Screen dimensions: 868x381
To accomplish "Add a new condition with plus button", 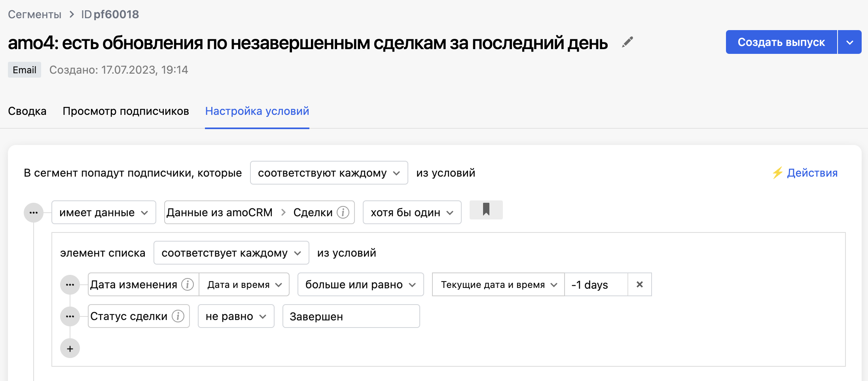I will coord(70,349).
